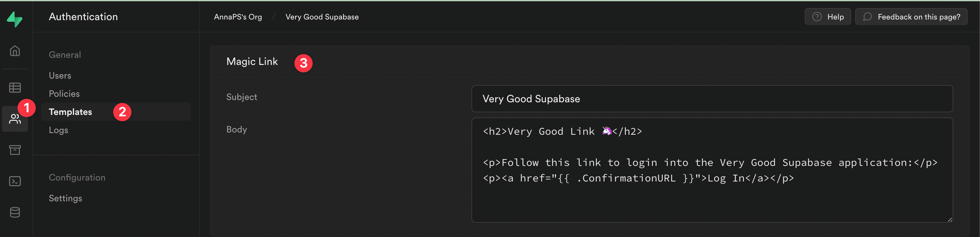Click the Very Good Supabase breadcrumb

[322, 17]
